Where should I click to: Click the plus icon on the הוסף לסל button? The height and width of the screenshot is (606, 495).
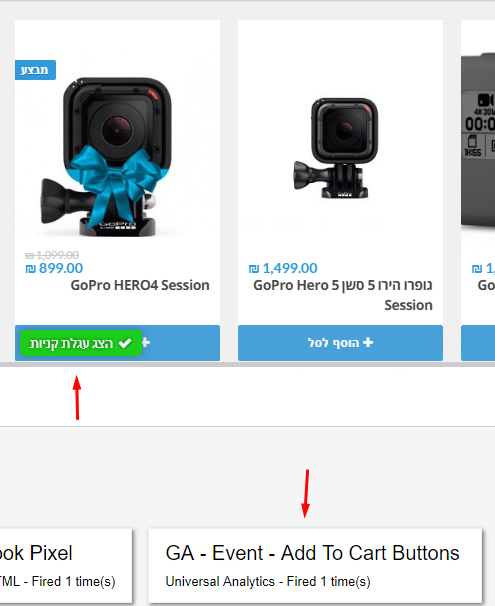point(368,342)
